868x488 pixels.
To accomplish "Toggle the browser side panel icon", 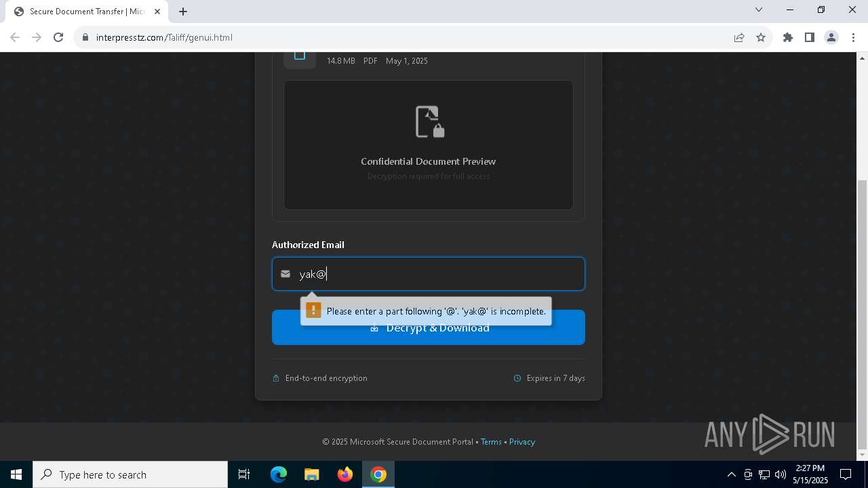I will pyautogui.click(x=810, y=37).
